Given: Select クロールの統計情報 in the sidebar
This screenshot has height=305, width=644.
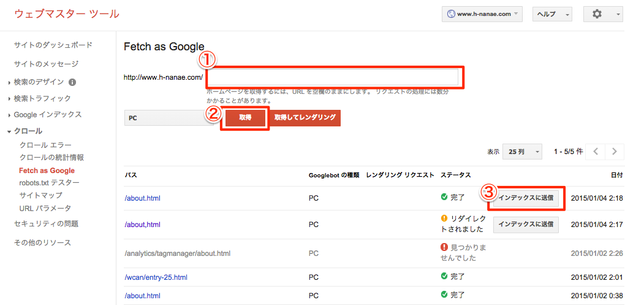Looking at the screenshot, I should pyautogui.click(x=51, y=157).
